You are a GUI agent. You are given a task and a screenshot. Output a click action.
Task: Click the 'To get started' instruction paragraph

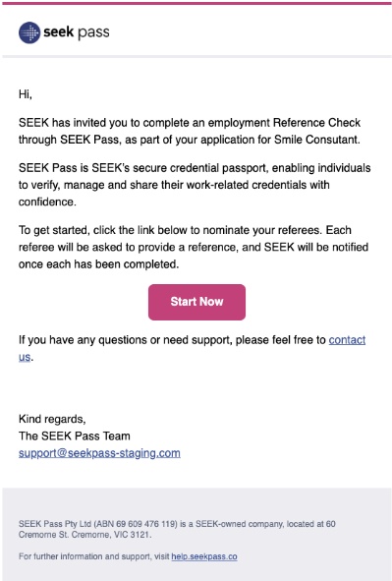194,247
